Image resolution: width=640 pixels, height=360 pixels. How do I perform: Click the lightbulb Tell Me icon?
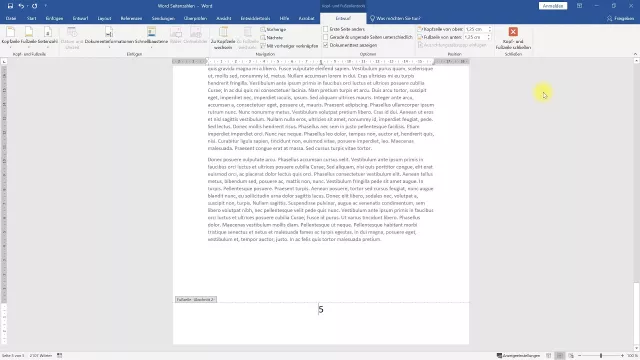click(x=372, y=18)
